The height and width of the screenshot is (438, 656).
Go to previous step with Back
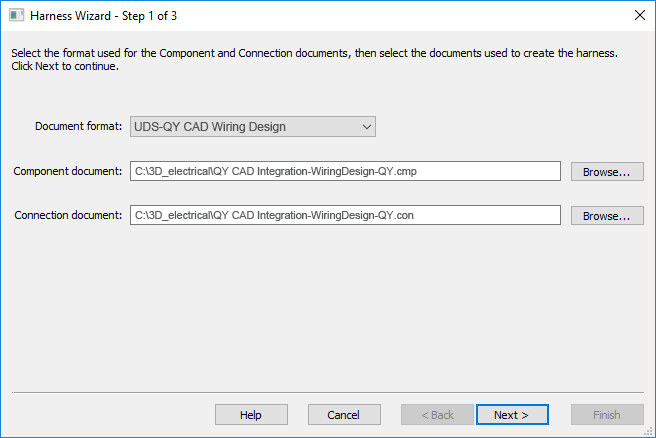tap(436, 415)
